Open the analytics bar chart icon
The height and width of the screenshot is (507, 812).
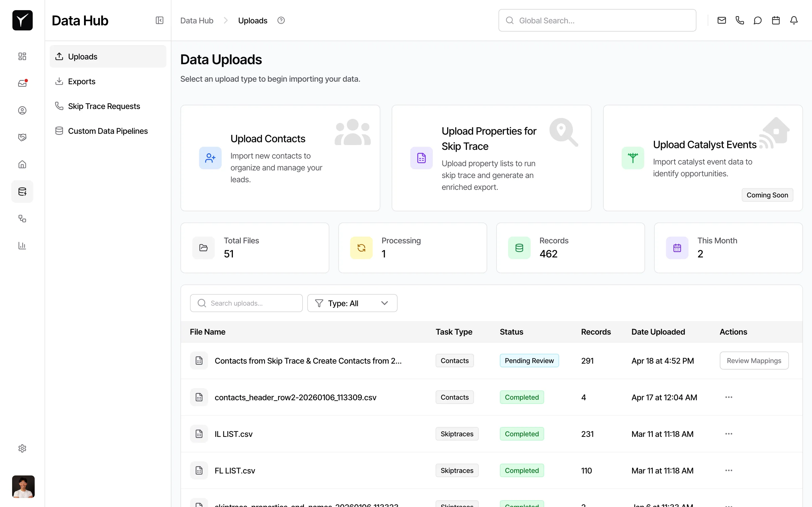tap(22, 245)
